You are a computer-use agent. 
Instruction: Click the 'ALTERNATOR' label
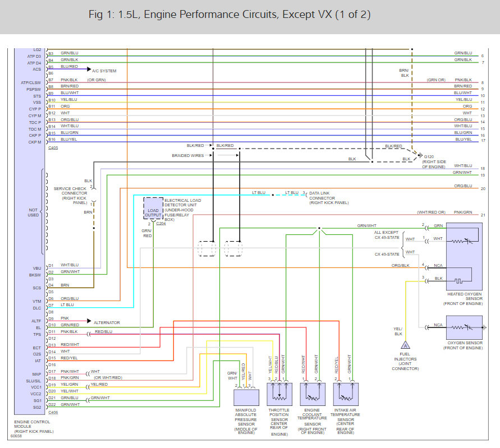107,323
